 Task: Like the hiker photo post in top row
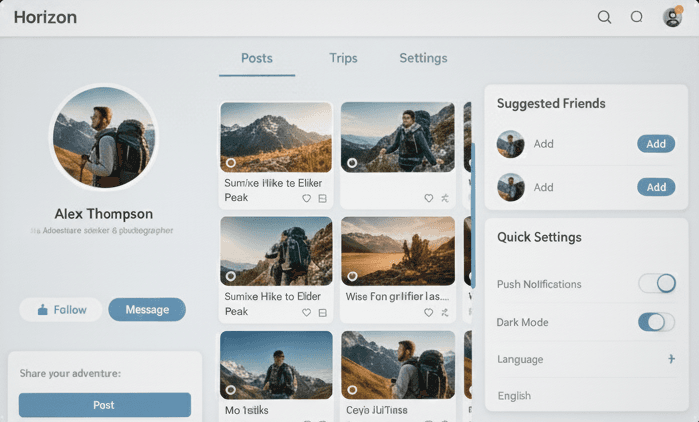point(429,198)
